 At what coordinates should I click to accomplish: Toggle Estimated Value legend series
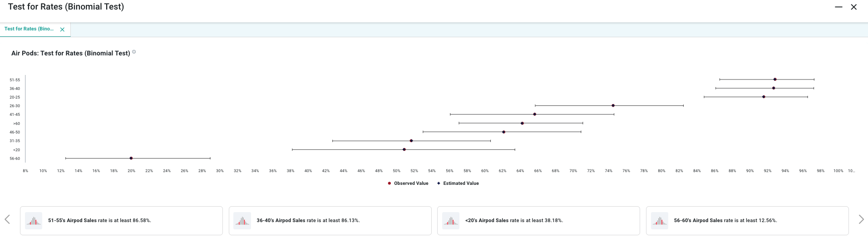(458, 183)
